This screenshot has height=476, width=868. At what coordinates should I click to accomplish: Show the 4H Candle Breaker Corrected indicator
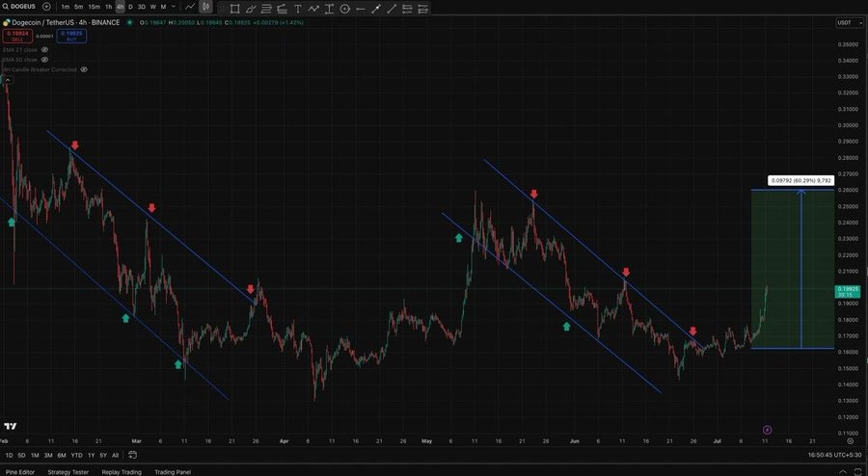84,69
